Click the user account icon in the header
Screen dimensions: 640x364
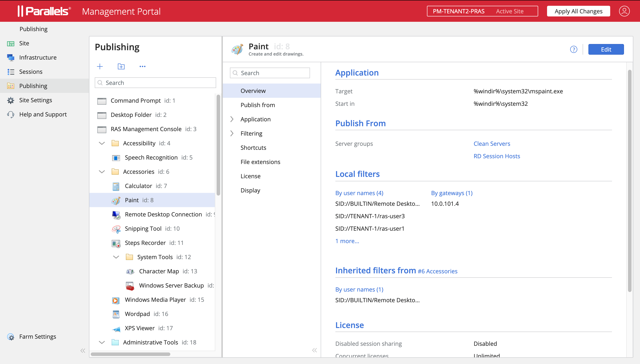(x=624, y=11)
